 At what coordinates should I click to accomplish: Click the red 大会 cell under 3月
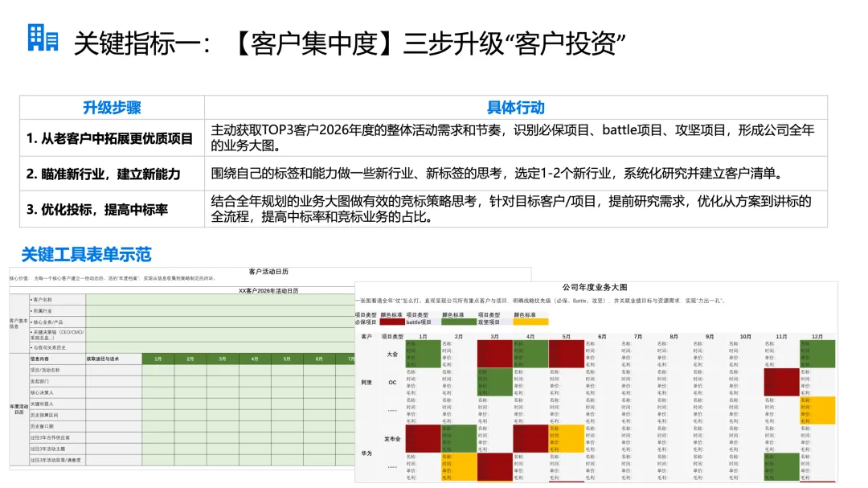(x=494, y=354)
